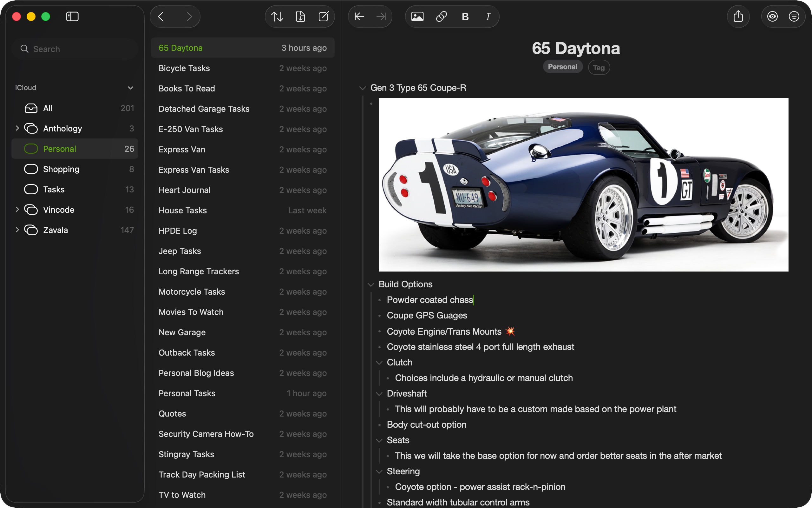
Task: Expand the Vincode folder
Action: coord(17,210)
